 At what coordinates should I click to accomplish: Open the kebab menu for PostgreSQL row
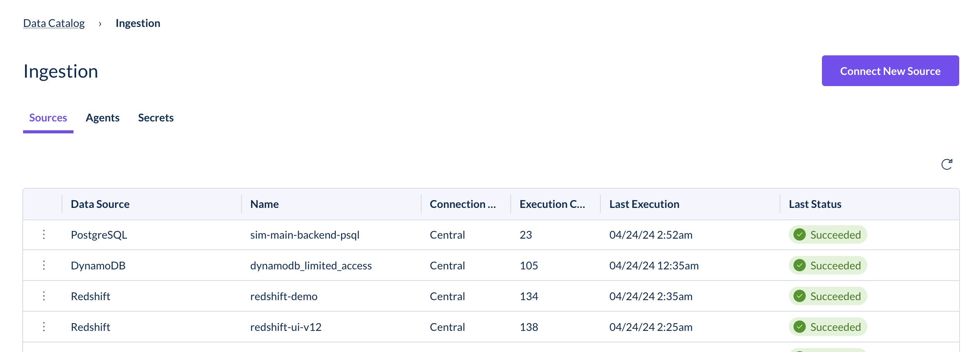[x=44, y=234]
